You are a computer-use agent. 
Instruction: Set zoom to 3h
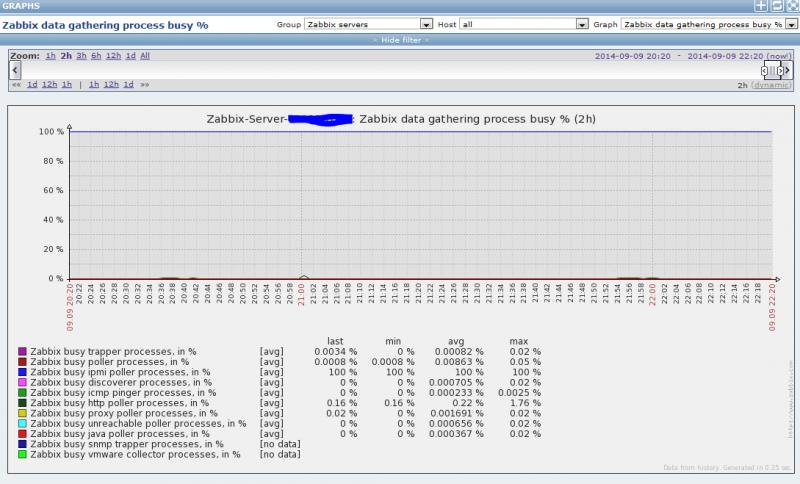[x=82, y=56]
